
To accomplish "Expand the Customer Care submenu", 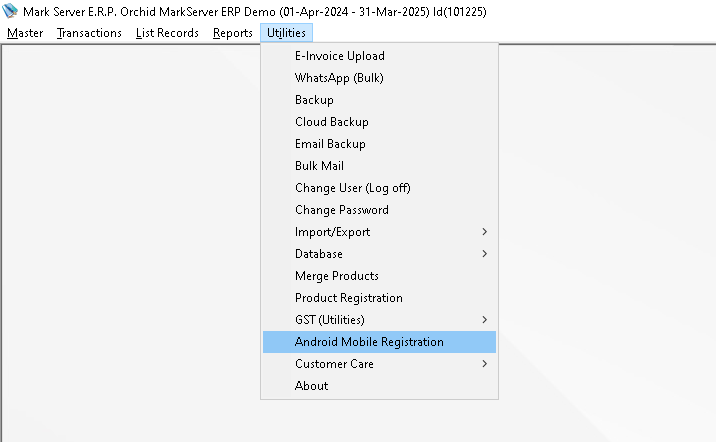I will (x=379, y=364).
